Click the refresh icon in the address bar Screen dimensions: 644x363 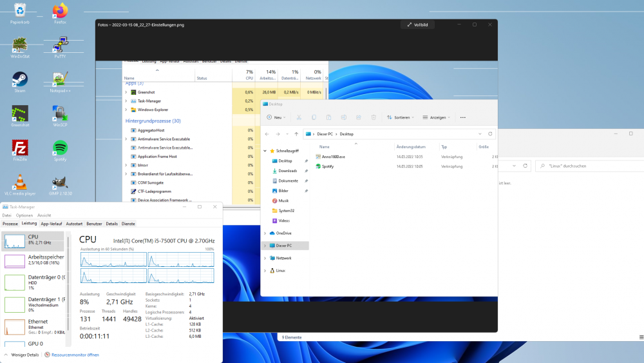(x=490, y=134)
